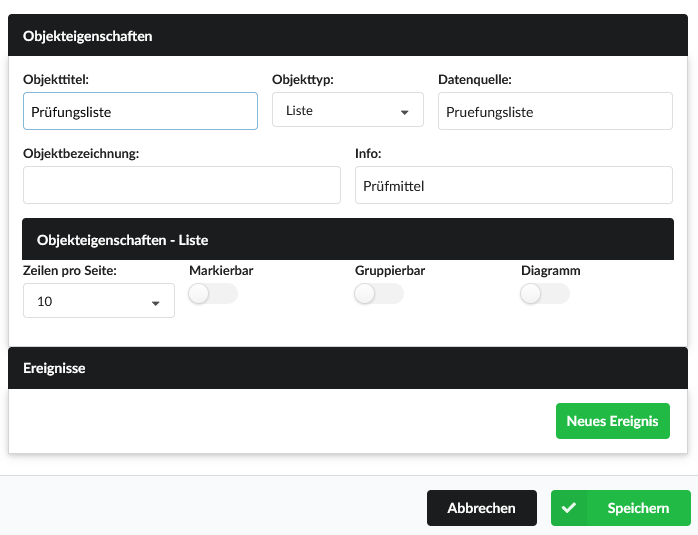Click the empty Objektbezeichnung field
This screenshot has height=535, width=698.
point(182,185)
